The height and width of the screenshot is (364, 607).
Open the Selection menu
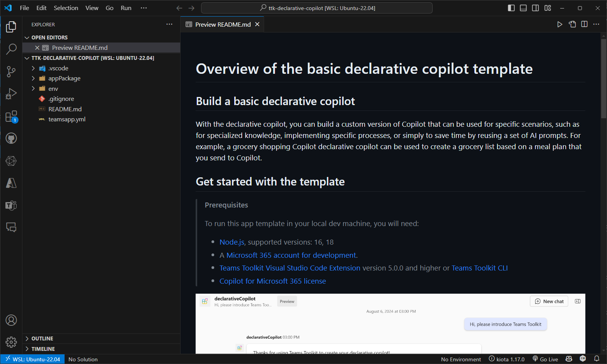tap(66, 8)
